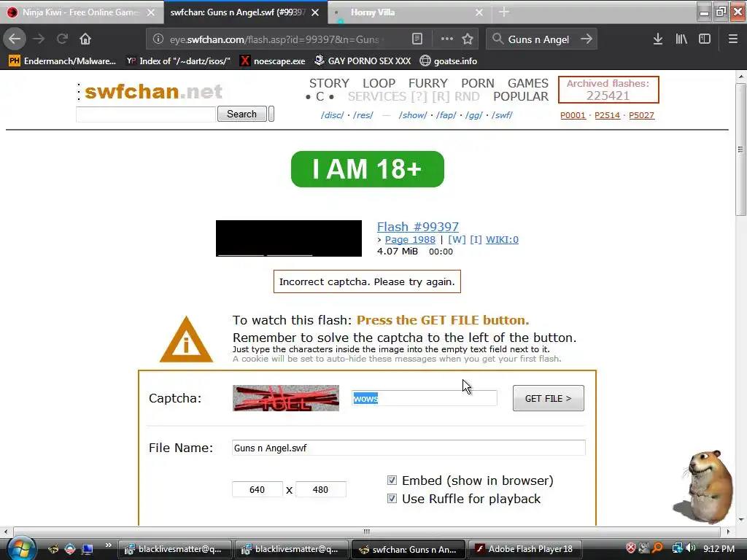This screenshot has height=560, width=747.
Task: Open page actions three-dot menu
Action: pyautogui.click(x=447, y=39)
